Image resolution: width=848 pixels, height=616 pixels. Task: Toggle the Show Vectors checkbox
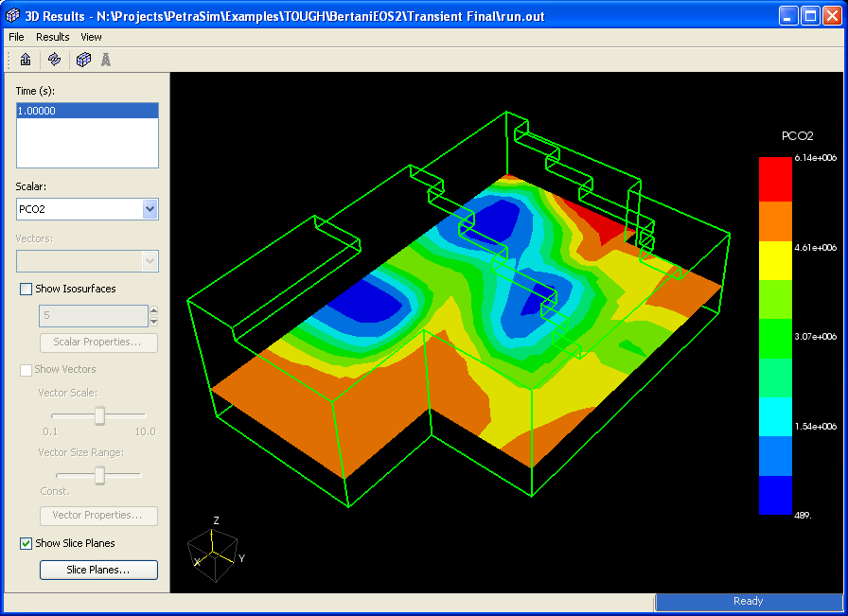(26, 369)
